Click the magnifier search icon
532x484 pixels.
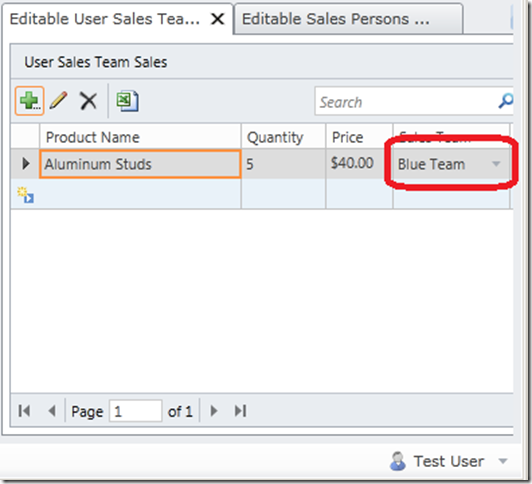tap(506, 101)
